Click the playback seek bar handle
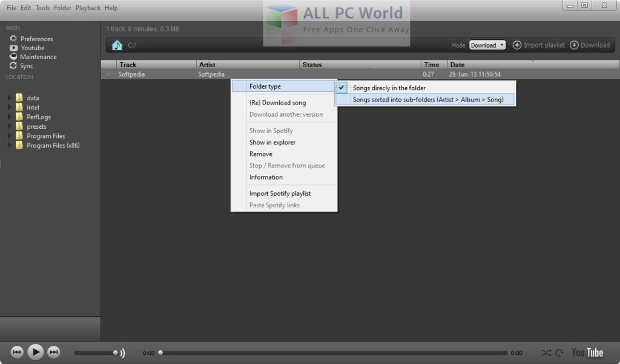620x364 pixels. pyautogui.click(x=160, y=353)
